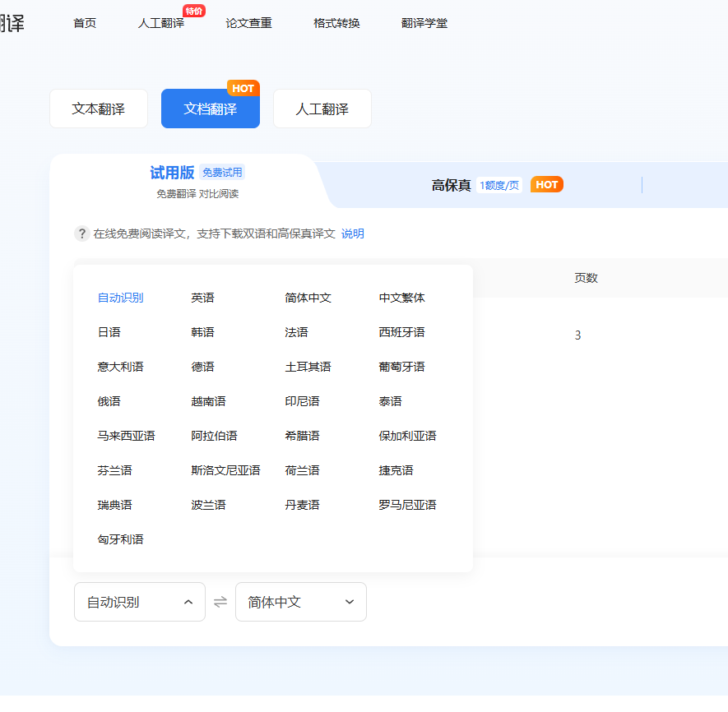The width and height of the screenshot is (728, 712).
Task: Select the 文档翻译 tab button
Action: click(211, 109)
